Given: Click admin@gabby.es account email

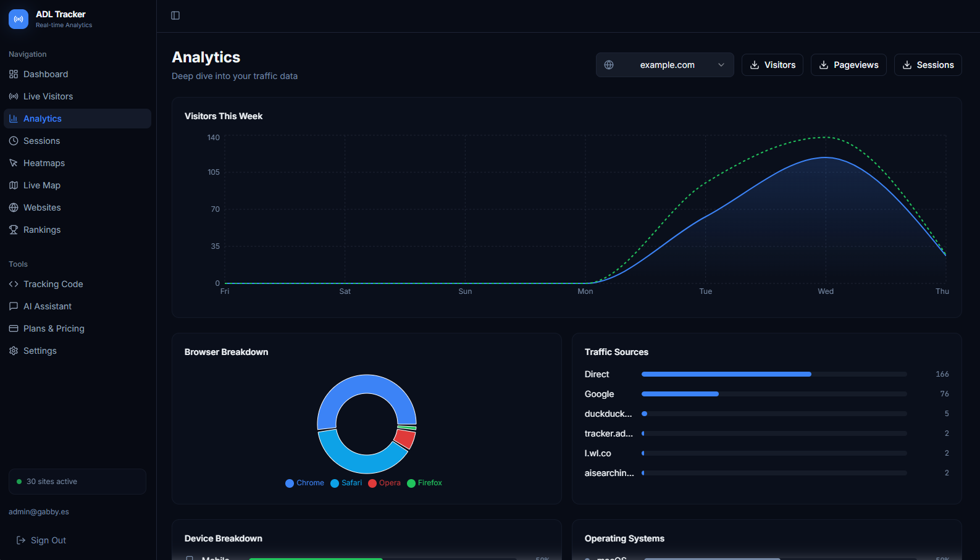Looking at the screenshot, I should [39, 512].
